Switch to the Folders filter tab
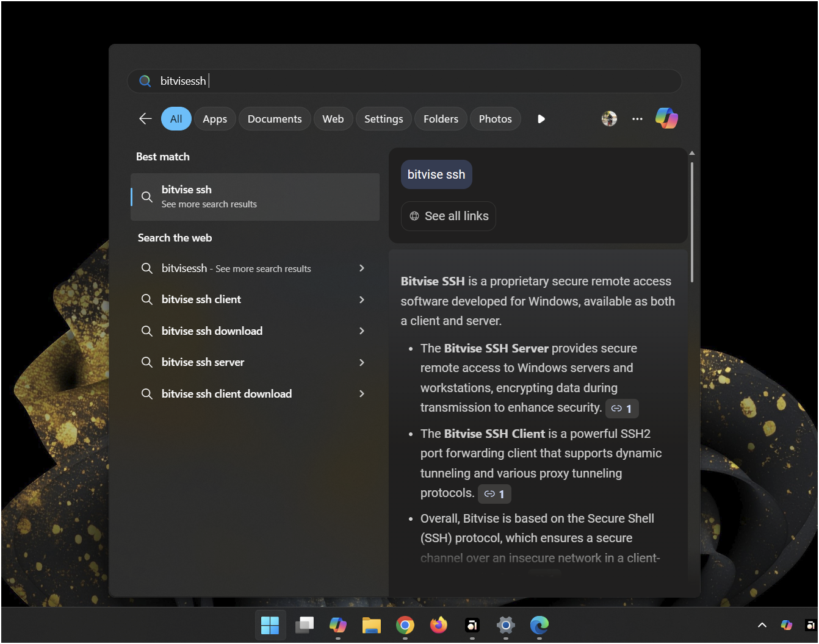Image resolution: width=819 pixels, height=644 pixels. 441,119
